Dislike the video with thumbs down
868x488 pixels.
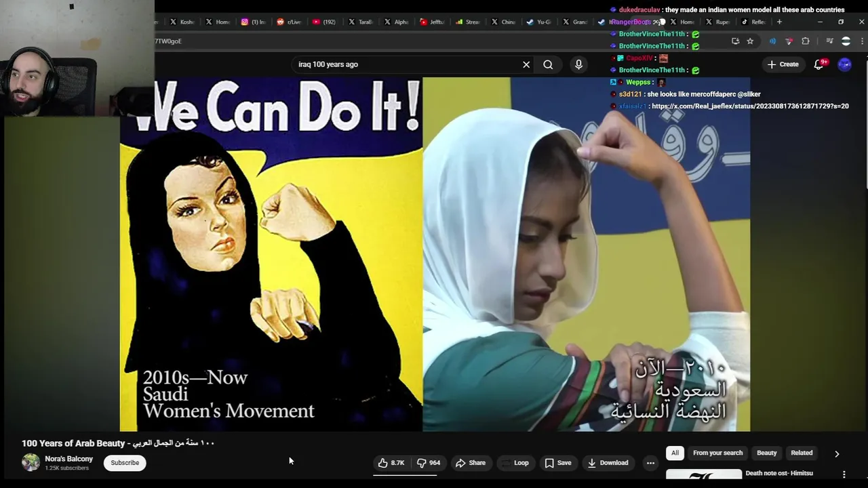pos(428,463)
